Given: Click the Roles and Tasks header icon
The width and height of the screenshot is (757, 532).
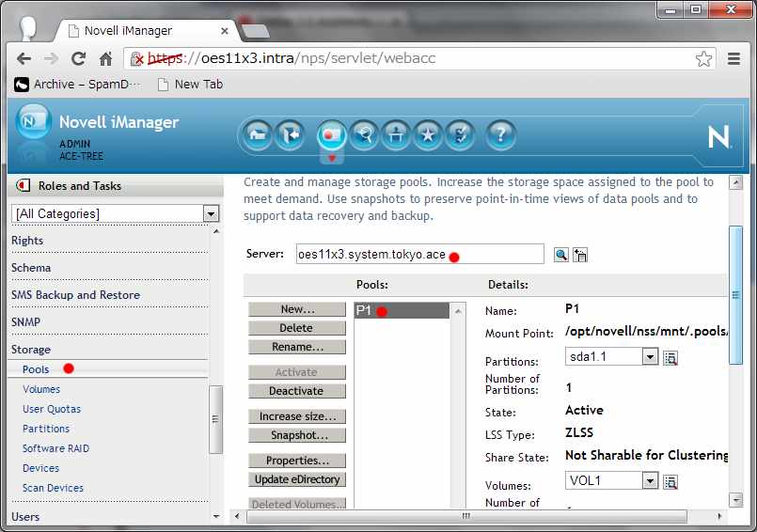Looking at the screenshot, I should click(x=23, y=185).
